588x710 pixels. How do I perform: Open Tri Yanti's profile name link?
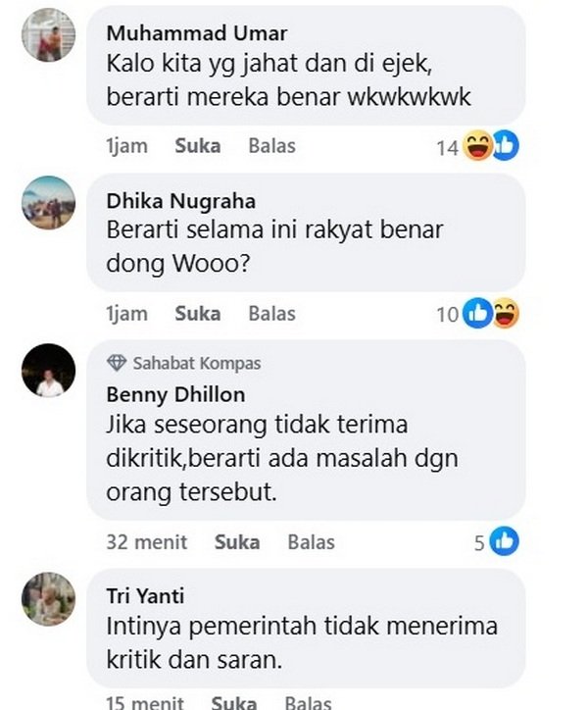(145, 596)
